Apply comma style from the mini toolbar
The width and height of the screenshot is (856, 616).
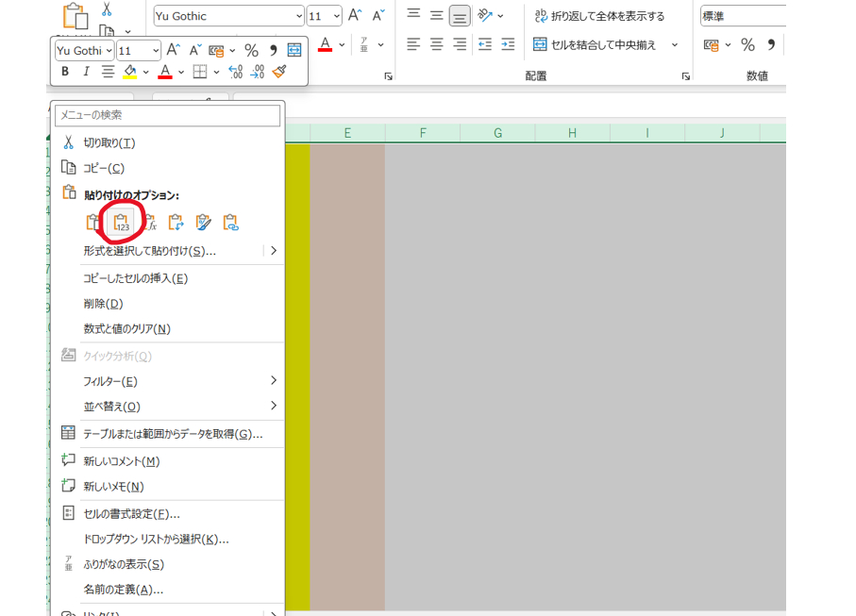pyautogui.click(x=273, y=49)
